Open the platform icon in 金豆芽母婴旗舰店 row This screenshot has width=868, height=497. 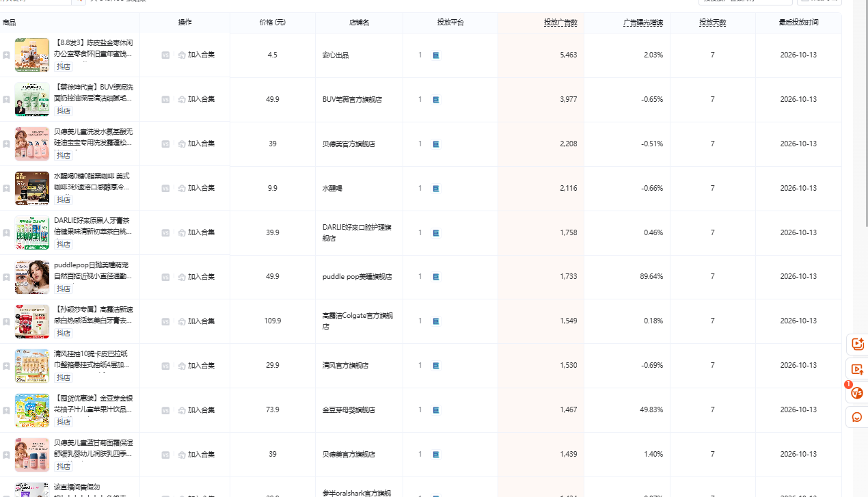pyautogui.click(x=436, y=410)
